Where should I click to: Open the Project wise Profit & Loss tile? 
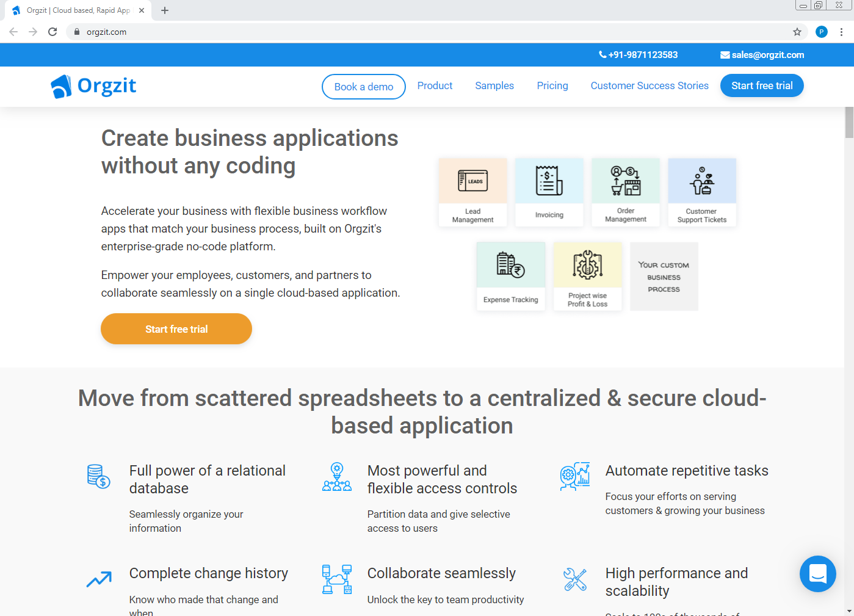(x=588, y=277)
